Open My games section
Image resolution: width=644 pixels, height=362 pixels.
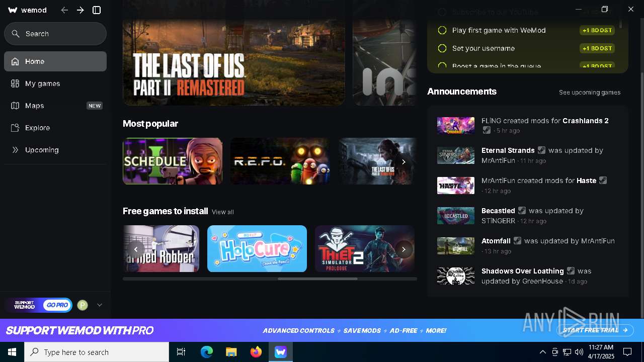(55, 83)
